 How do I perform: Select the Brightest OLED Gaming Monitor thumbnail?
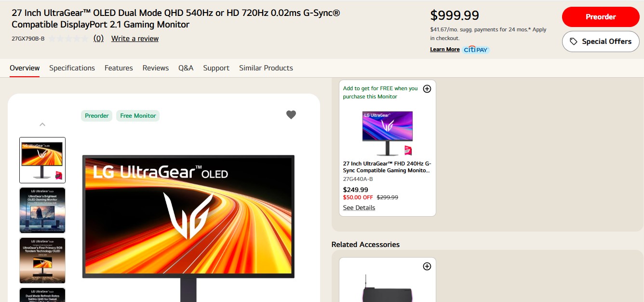(x=42, y=210)
